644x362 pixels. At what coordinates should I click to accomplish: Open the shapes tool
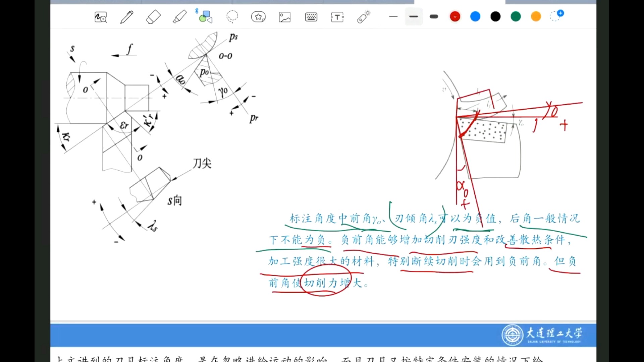205,17
